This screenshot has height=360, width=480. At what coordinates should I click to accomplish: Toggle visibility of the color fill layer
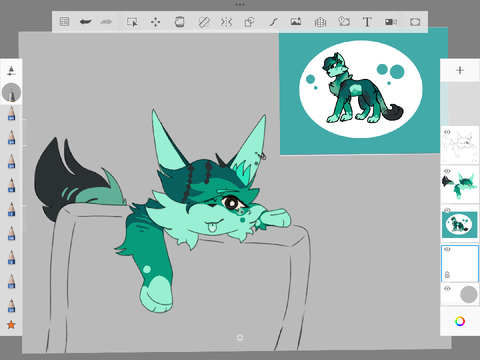tap(447, 171)
